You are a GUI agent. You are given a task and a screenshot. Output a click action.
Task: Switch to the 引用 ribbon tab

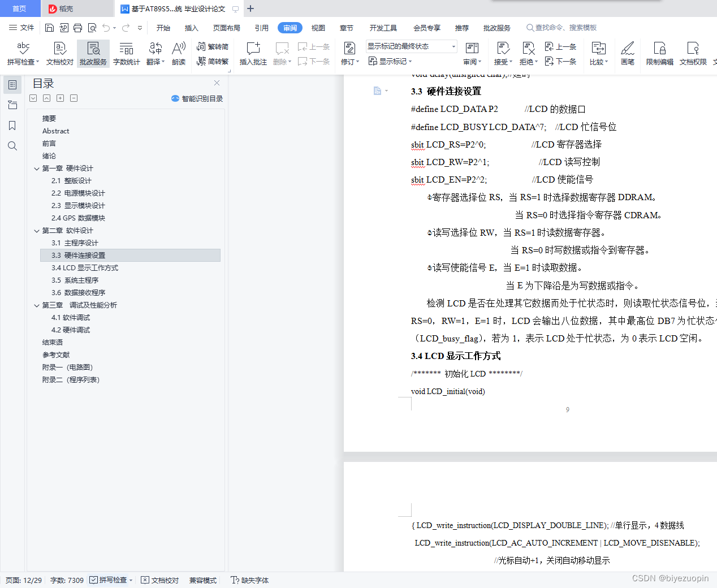[x=261, y=28]
